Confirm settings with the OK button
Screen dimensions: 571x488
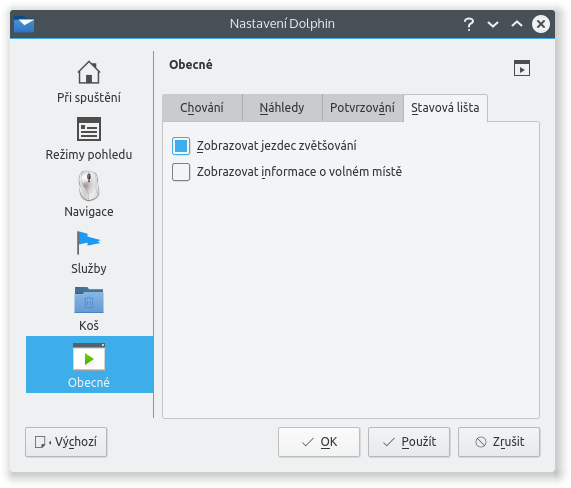coord(319,442)
